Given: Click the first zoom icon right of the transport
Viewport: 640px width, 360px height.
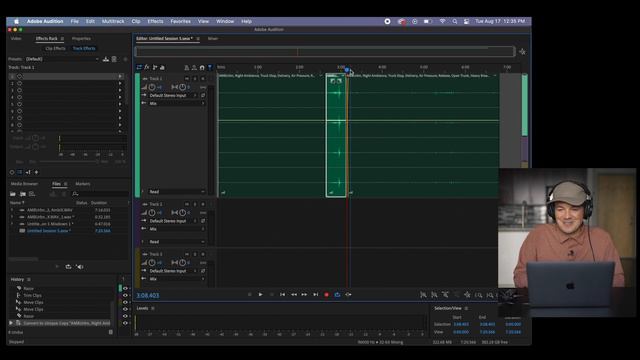Looking at the screenshot, I should coord(423,295).
